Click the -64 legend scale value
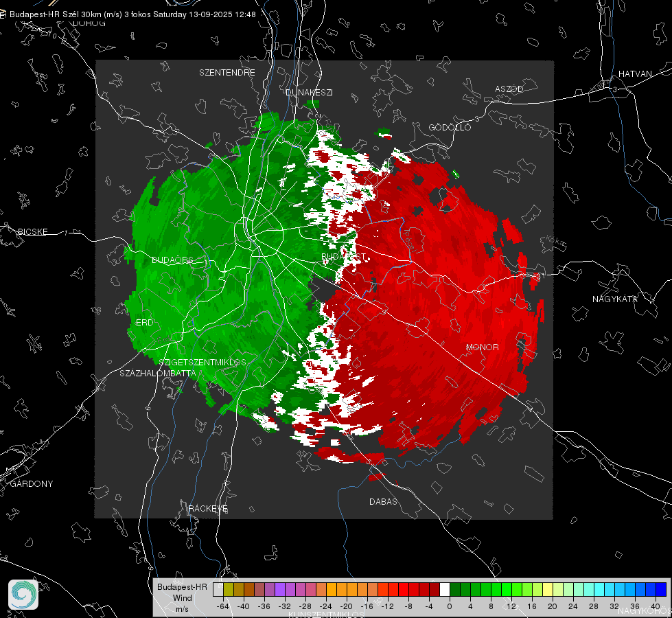The width and height of the screenshot is (672, 618). [x=223, y=606]
